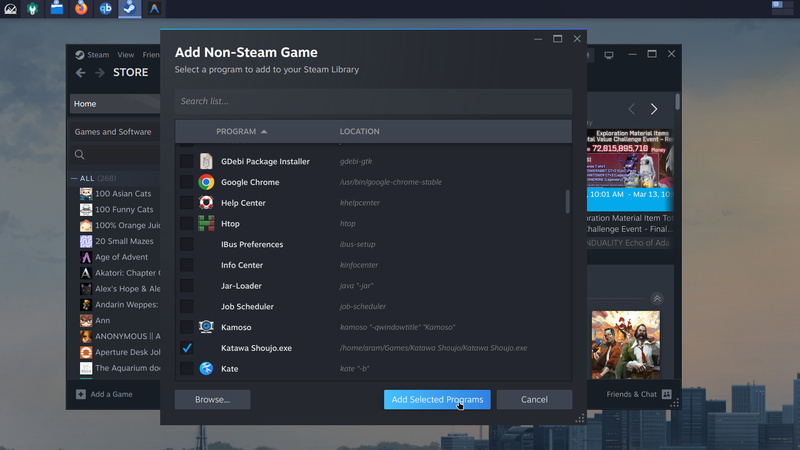Open the Games and Software dropdown
Screen dimensions: 800x450
[x=115, y=132]
